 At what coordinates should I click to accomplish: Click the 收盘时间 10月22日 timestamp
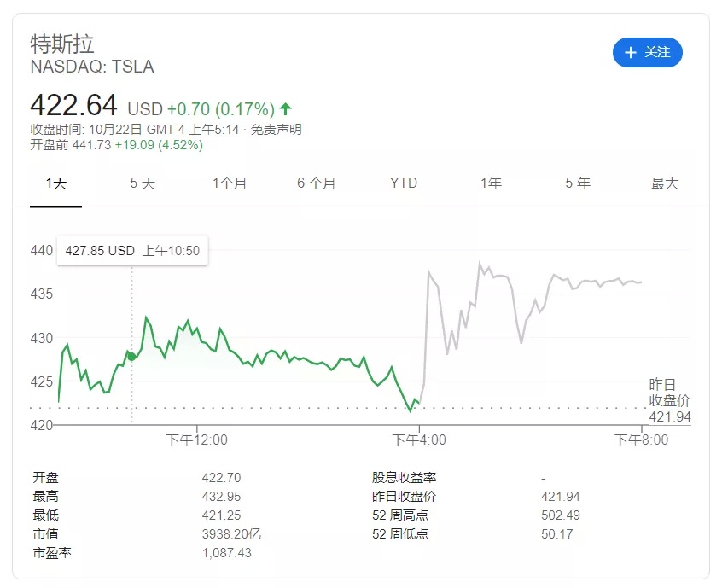tap(135, 129)
